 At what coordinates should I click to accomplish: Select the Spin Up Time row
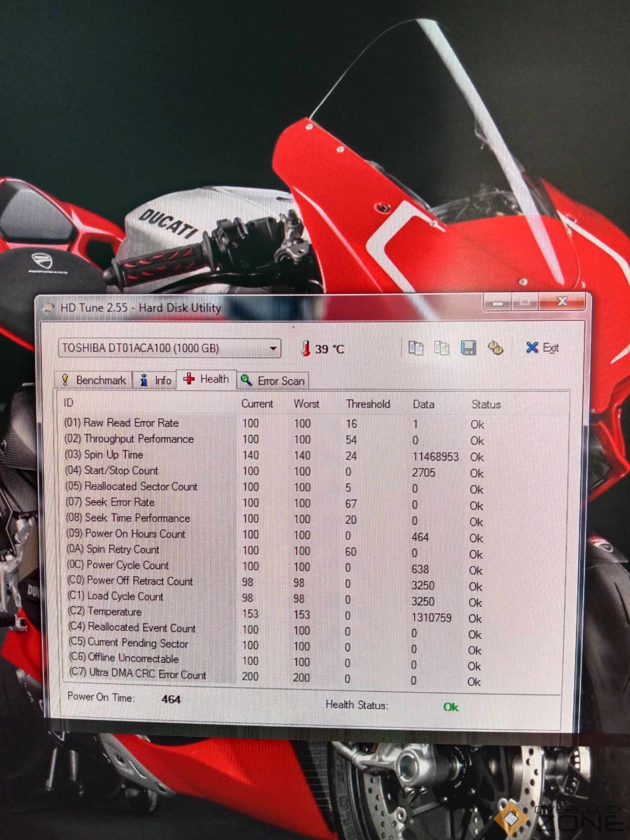(x=274, y=455)
